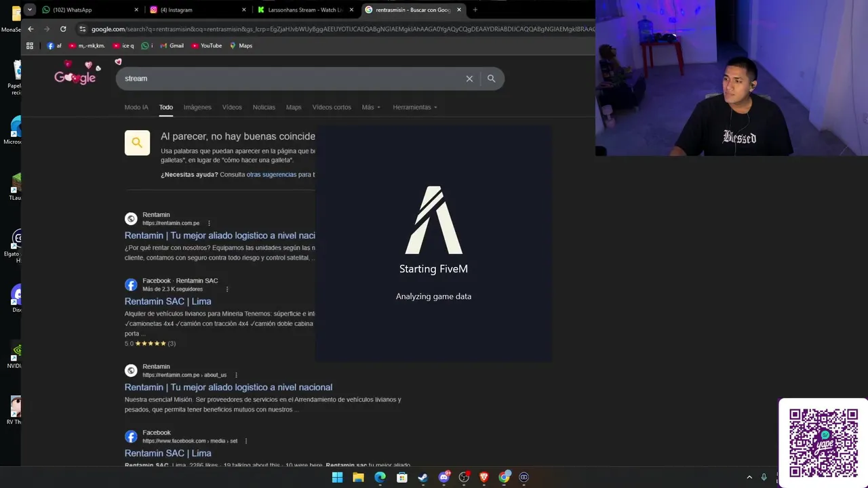Open File Explorer from taskbar
This screenshot has width=868, height=488.
[358, 477]
